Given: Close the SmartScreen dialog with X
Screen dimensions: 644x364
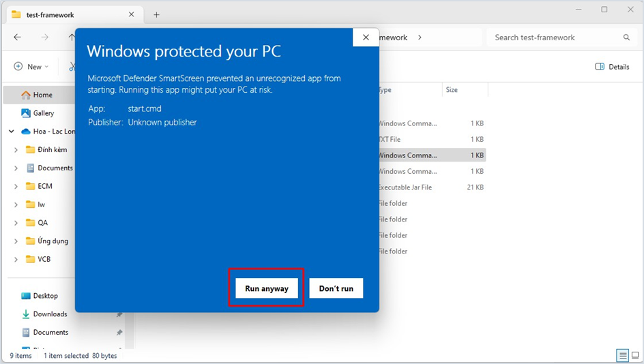Looking at the screenshot, I should coord(366,37).
